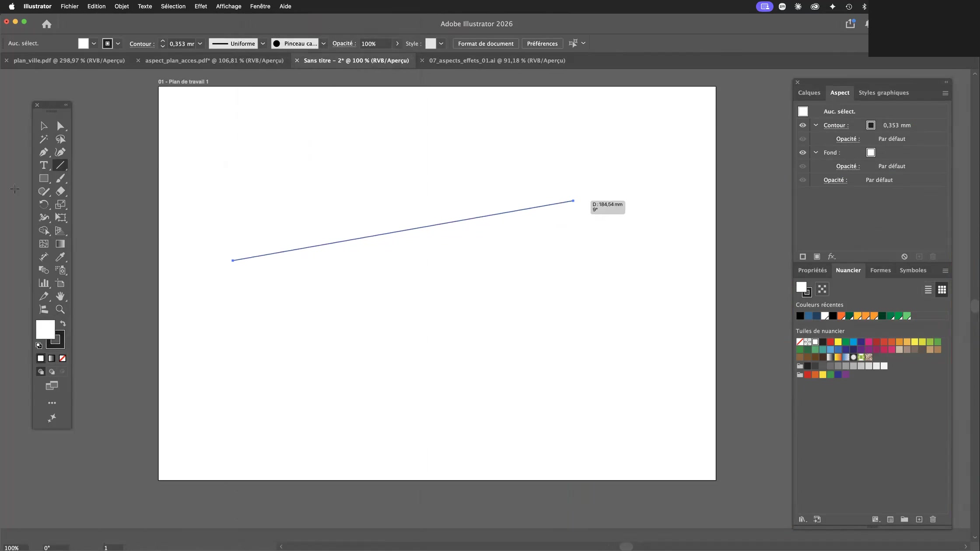The height and width of the screenshot is (551, 980).
Task: Open Pinceau brush definition dropdown
Action: 323,44
